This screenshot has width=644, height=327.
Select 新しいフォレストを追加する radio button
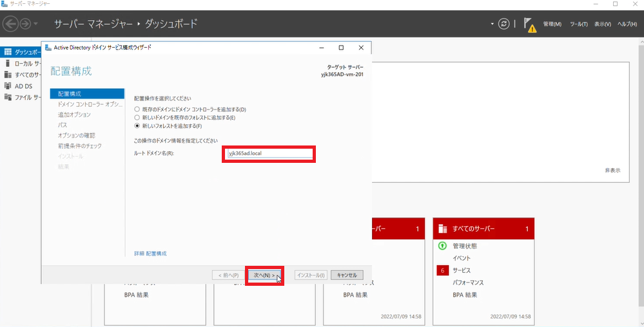point(137,126)
